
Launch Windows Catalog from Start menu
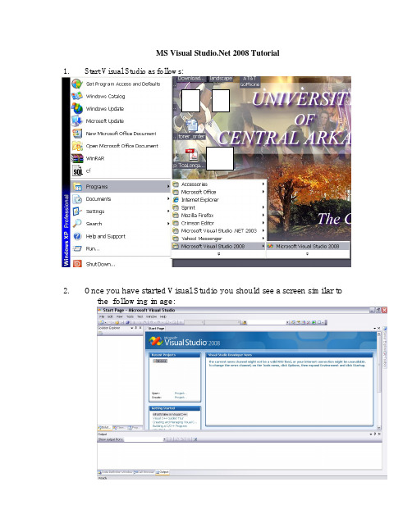coord(121,97)
